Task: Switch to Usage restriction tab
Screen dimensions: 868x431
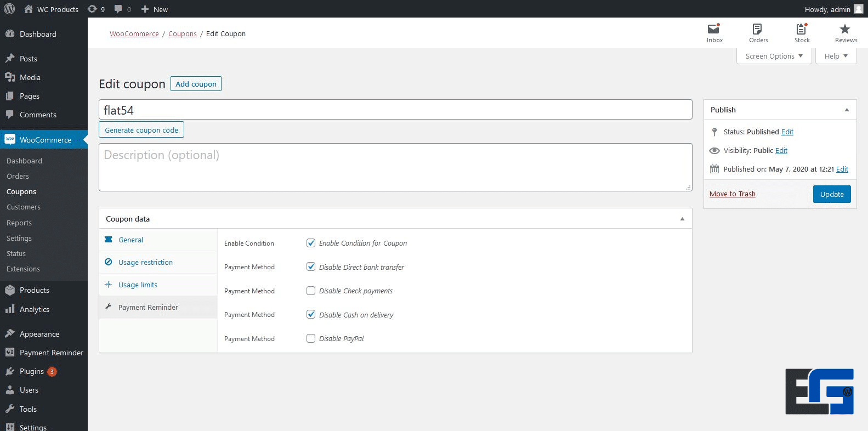Action: (x=145, y=262)
